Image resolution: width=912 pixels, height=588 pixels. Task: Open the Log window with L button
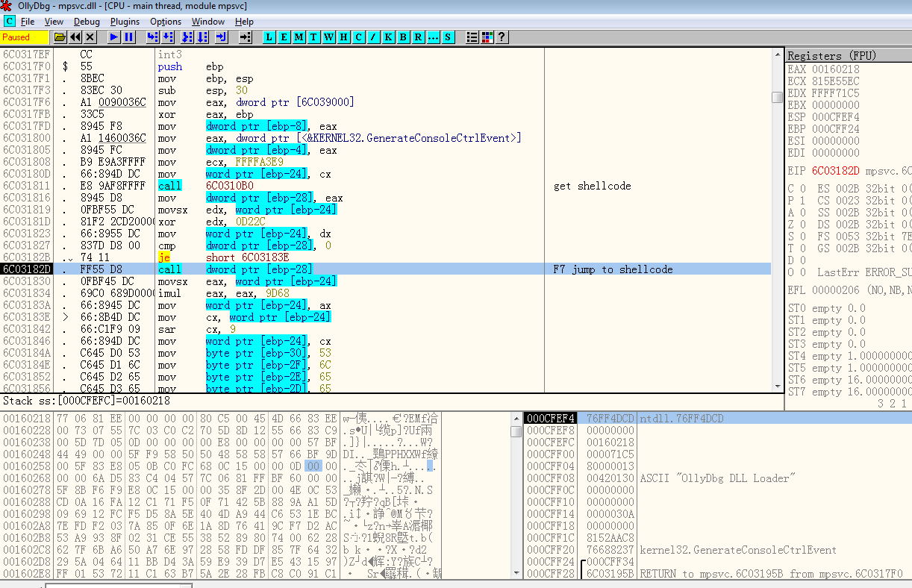[269, 37]
